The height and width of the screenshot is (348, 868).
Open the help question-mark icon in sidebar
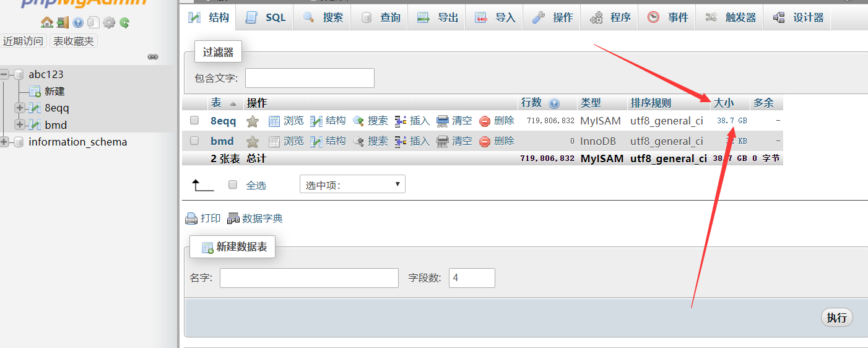click(78, 23)
